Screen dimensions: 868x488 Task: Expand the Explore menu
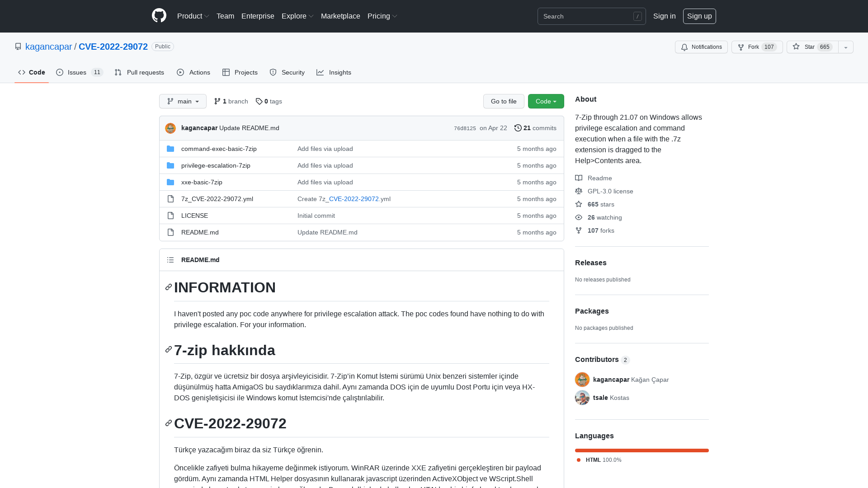[x=297, y=16]
